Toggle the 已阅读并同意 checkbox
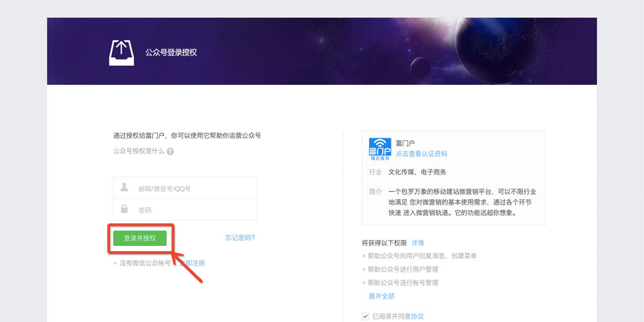Image resolution: width=644 pixels, height=322 pixels. pos(365,316)
